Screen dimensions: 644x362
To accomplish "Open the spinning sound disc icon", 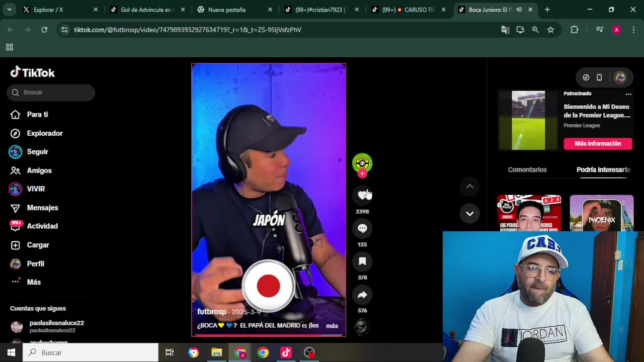I will pos(362,327).
